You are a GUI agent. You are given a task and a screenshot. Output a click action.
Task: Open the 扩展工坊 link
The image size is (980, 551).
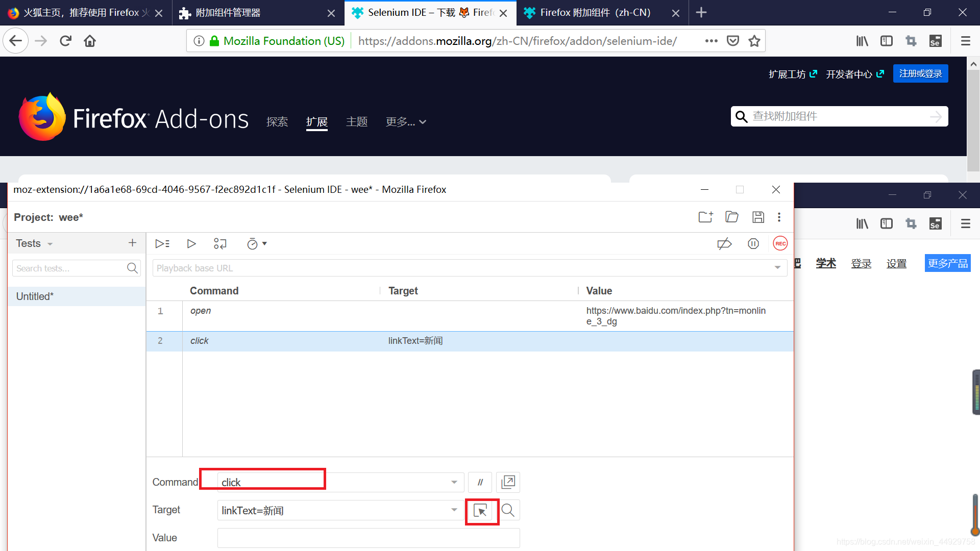tap(793, 74)
